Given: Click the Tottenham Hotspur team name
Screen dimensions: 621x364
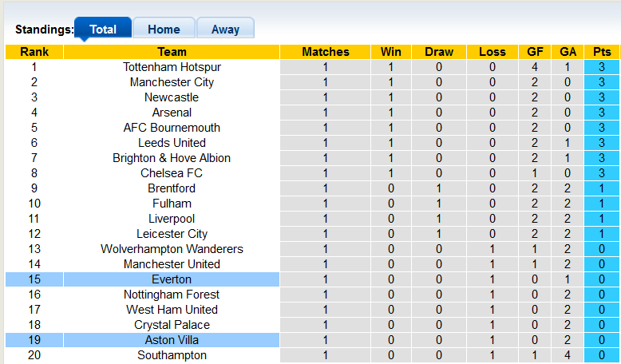Looking at the screenshot, I should (x=172, y=67).
